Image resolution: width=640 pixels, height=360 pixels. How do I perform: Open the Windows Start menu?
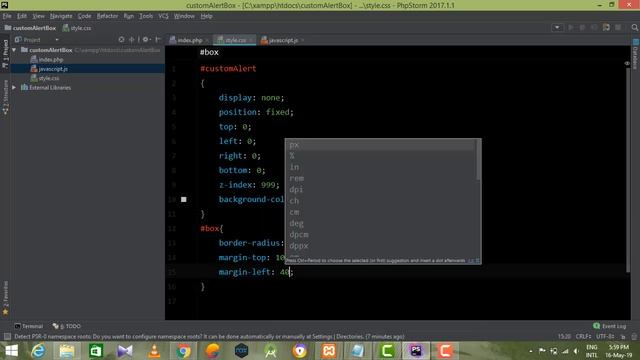tap(11, 351)
